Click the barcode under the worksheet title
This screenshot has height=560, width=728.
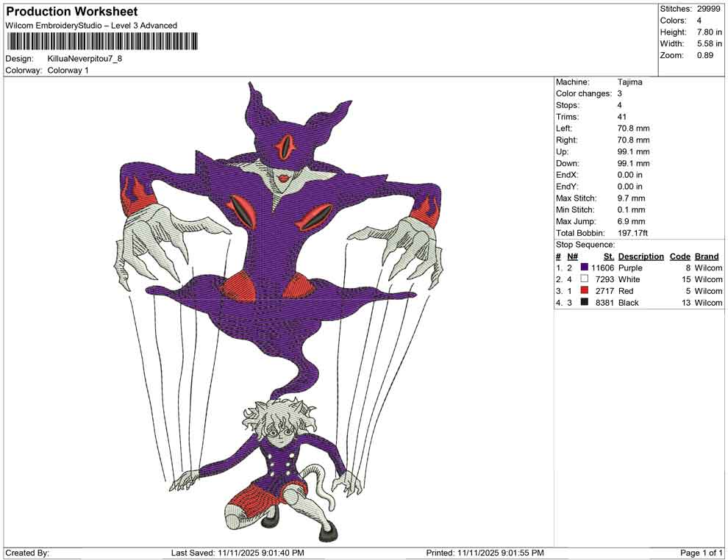coord(101,41)
